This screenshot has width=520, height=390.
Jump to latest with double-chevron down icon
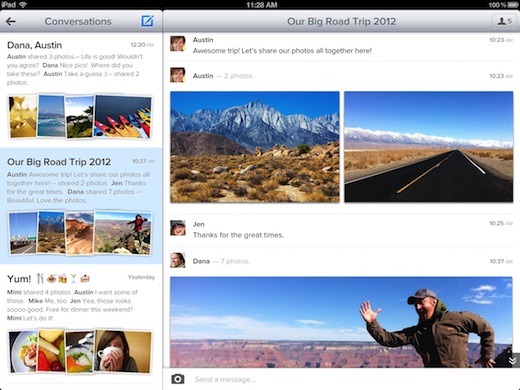tap(512, 360)
